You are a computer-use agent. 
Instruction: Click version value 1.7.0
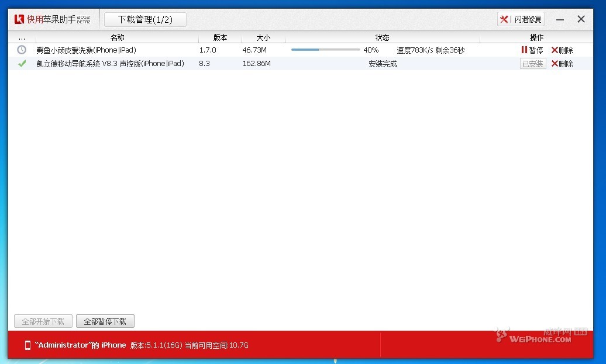(x=208, y=50)
